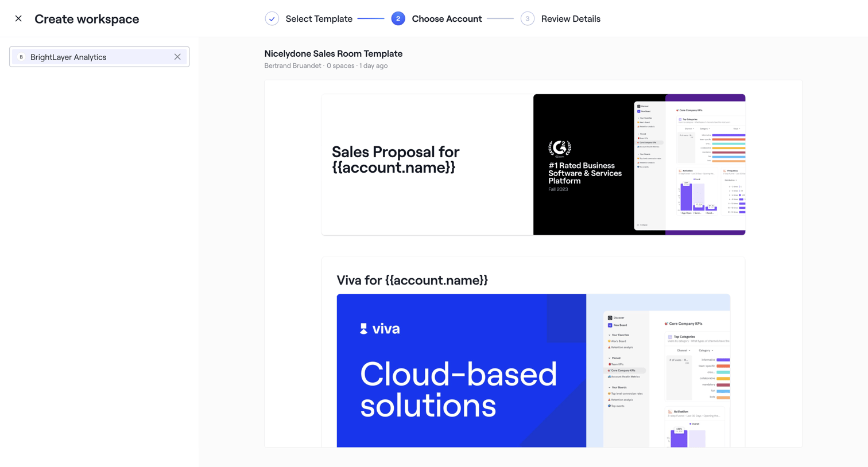This screenshot has width=868, height=467.
Task: Click the Sales Proposal for {{account.name}} heading
Action: coord(396,159)
